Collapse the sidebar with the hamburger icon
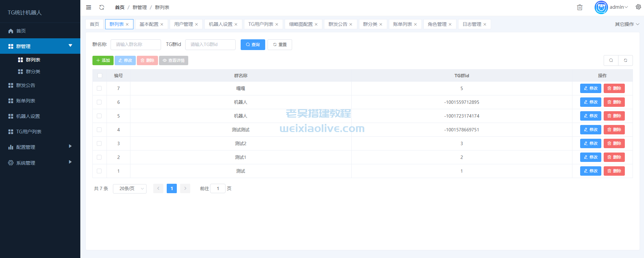 coord(89,7)
